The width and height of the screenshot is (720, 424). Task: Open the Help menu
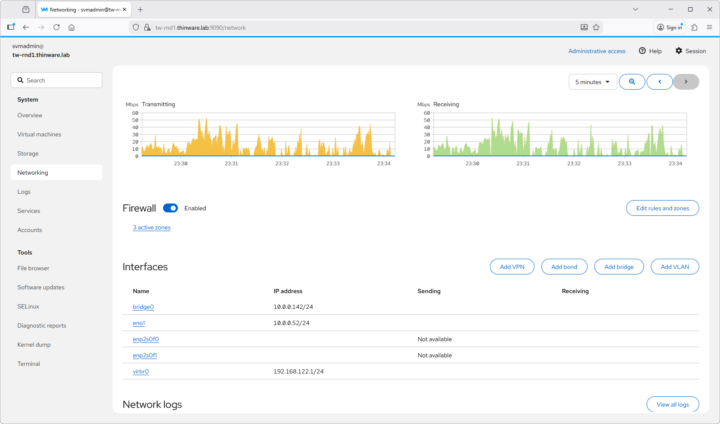(x=650, y=50)
